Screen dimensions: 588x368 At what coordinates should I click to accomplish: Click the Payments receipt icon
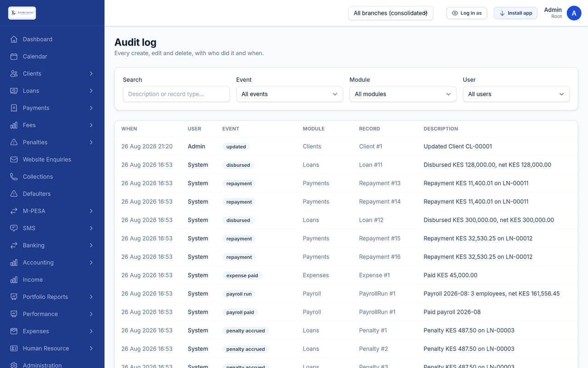pyautogui.click(x=14, y=108)
